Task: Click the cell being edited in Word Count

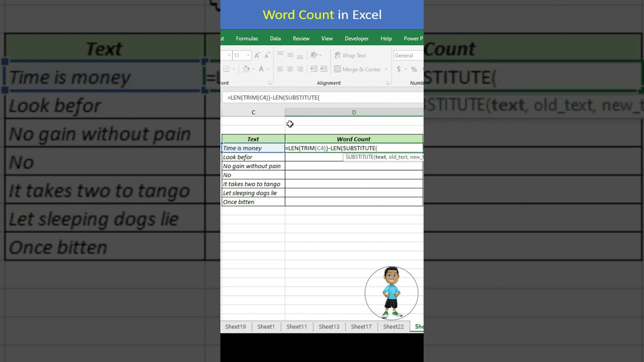Action: coord(354,148)
